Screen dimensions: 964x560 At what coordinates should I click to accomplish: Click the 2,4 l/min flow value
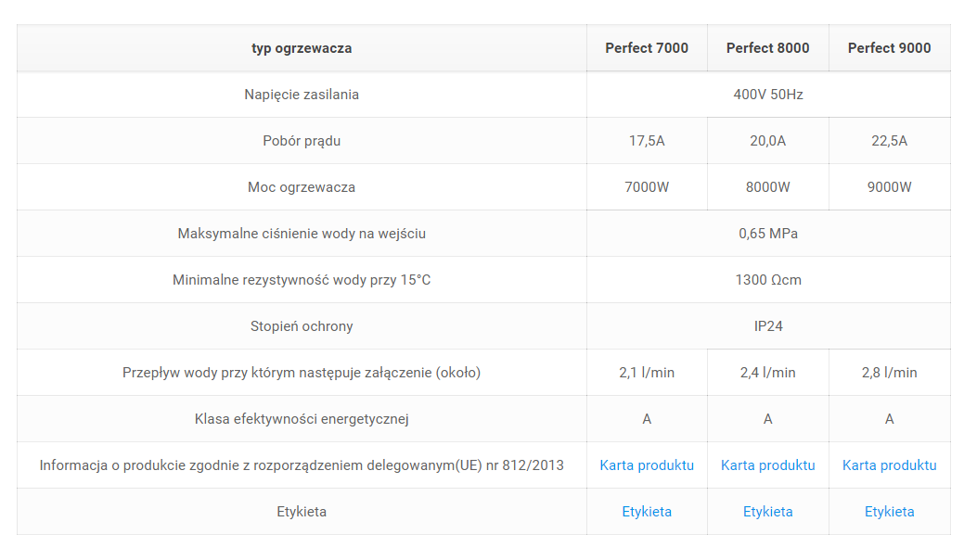[767, 373]
